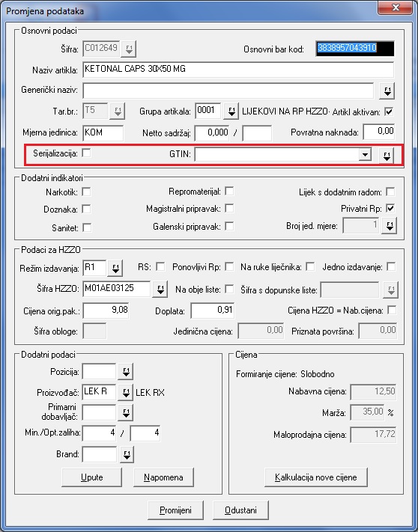The height and width of the screenshot is (532, 418).
Task: Click the F1 lookup button beside Tar.br.
Action: [x=118, y=111]
